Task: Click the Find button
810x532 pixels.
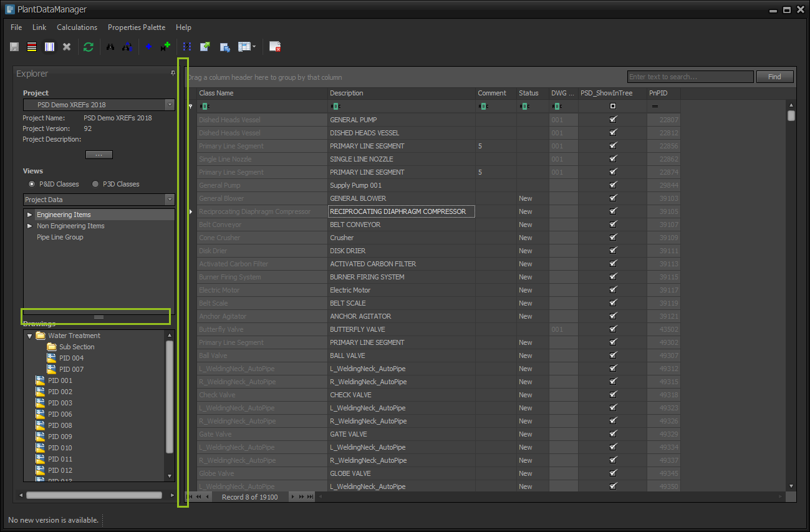Action: point(774,77)
